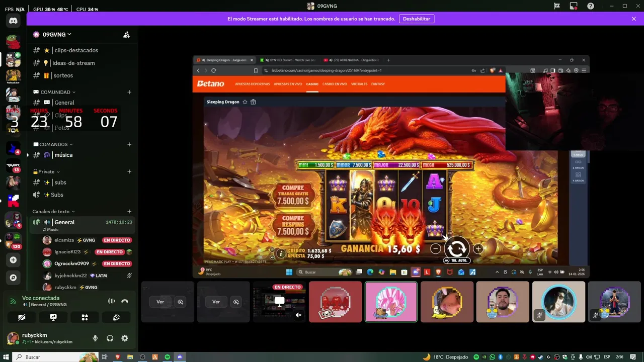This screenshot has width=644, height=362.
Task: Open Discord help question mark icon
Action: click(591, 6)
